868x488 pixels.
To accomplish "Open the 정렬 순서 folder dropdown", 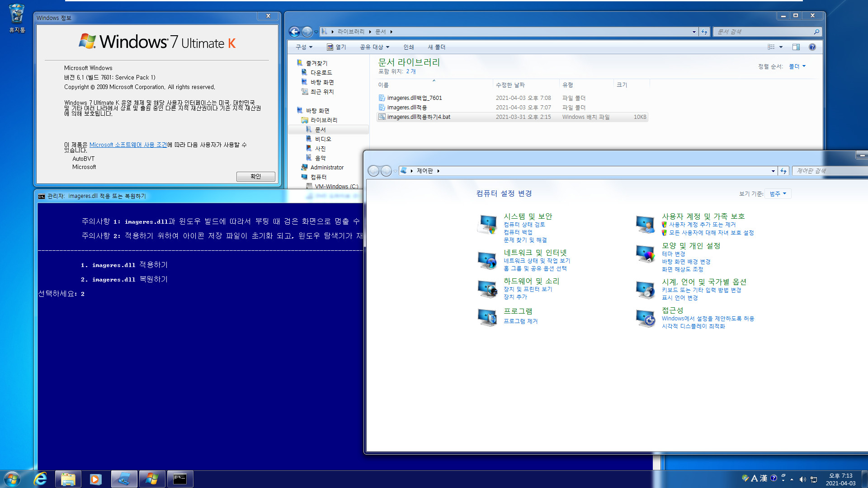I will (x=797, y=66).
